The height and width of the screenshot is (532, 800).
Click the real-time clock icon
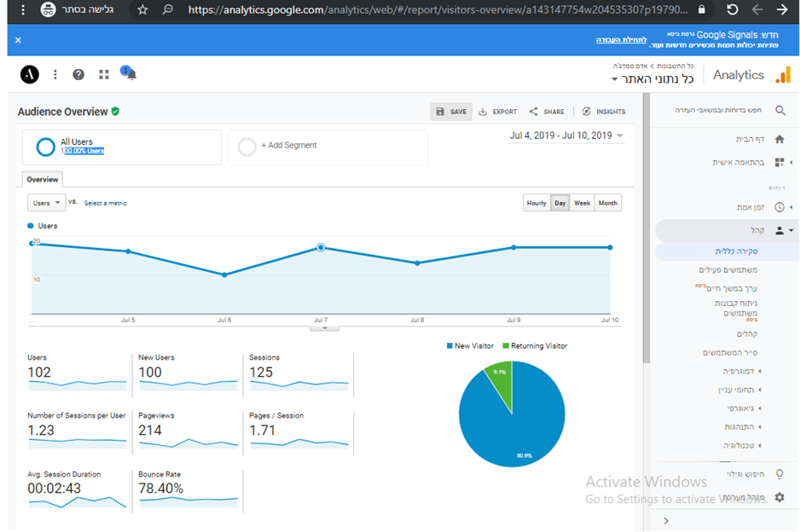(x=780, y=207)
